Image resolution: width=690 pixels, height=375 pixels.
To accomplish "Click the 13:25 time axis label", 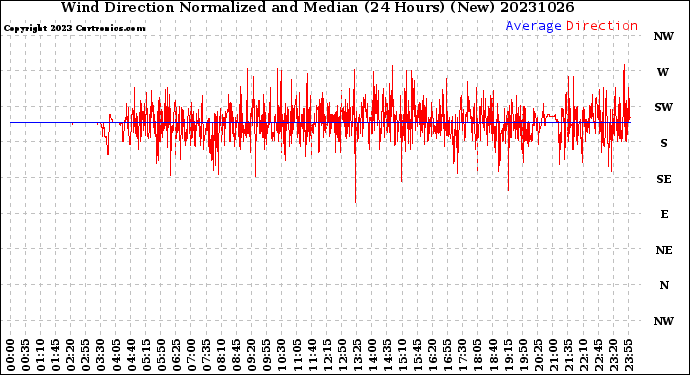I will (x=357, y=355).
